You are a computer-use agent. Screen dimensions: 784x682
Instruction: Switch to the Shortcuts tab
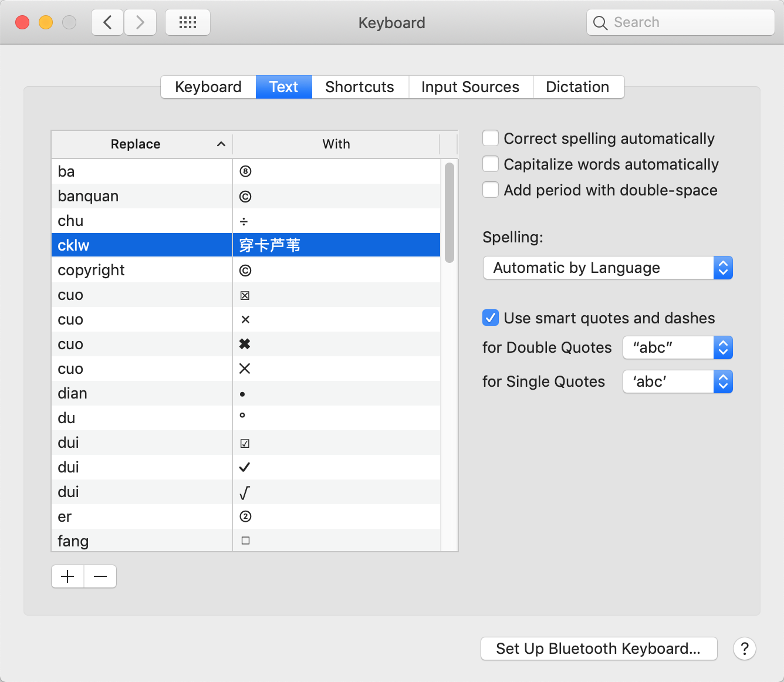pos(360,87)
